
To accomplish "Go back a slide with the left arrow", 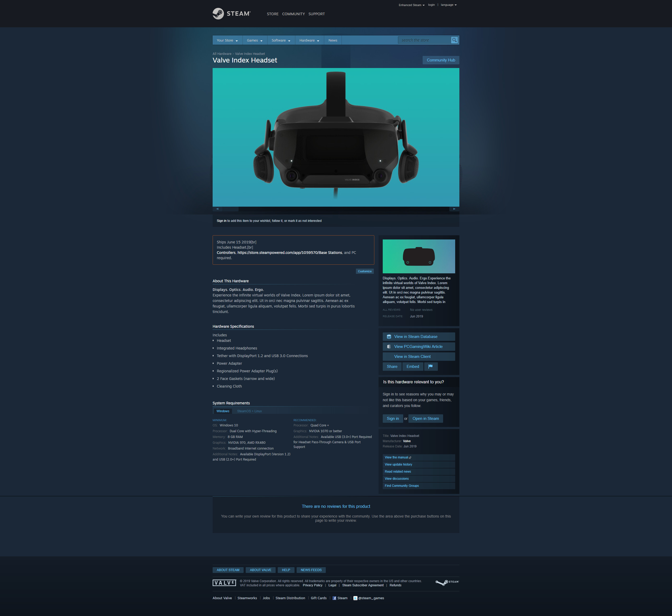I will [217, 209].
